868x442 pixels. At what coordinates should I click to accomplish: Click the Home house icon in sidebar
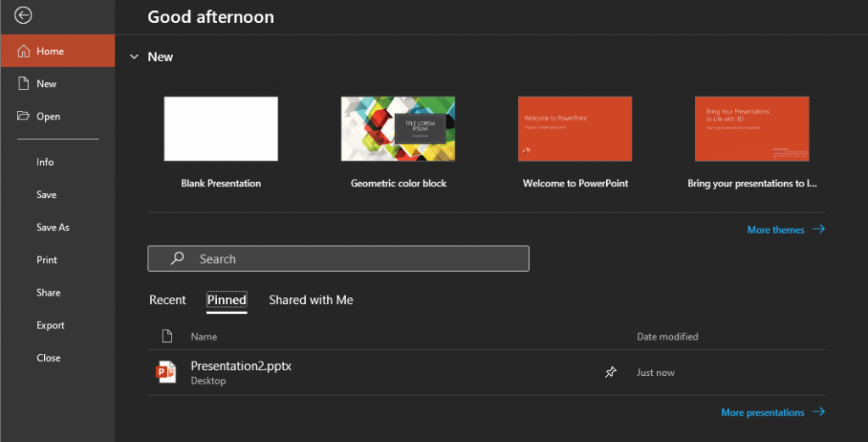(x=23, y=51)
